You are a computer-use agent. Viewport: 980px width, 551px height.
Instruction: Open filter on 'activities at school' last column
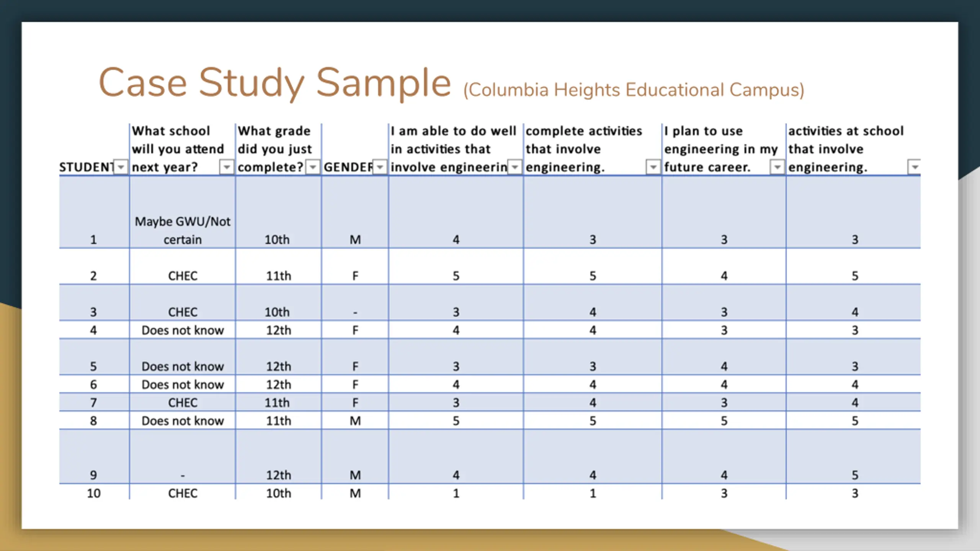915,167
